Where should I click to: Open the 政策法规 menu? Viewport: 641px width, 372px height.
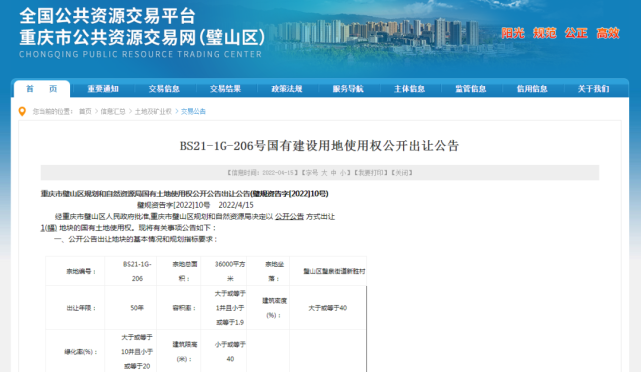[287, 89]
